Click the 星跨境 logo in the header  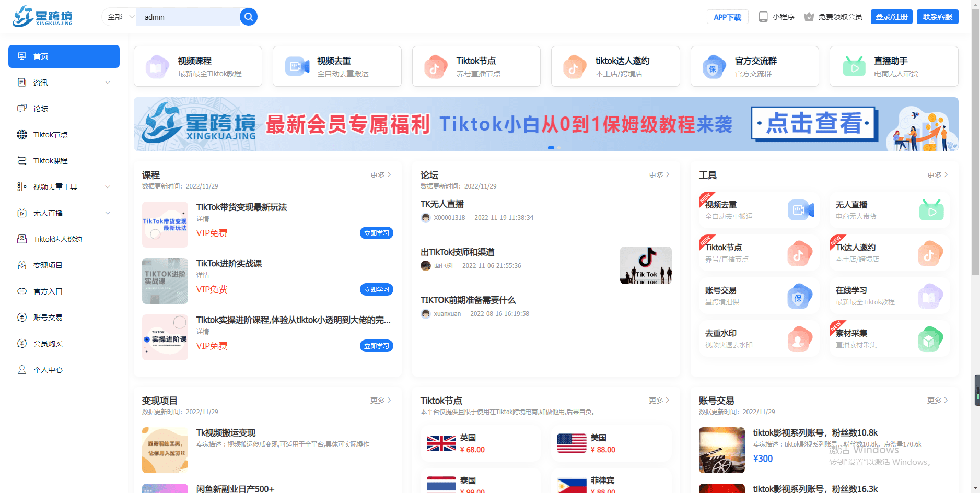click(43, 17)
